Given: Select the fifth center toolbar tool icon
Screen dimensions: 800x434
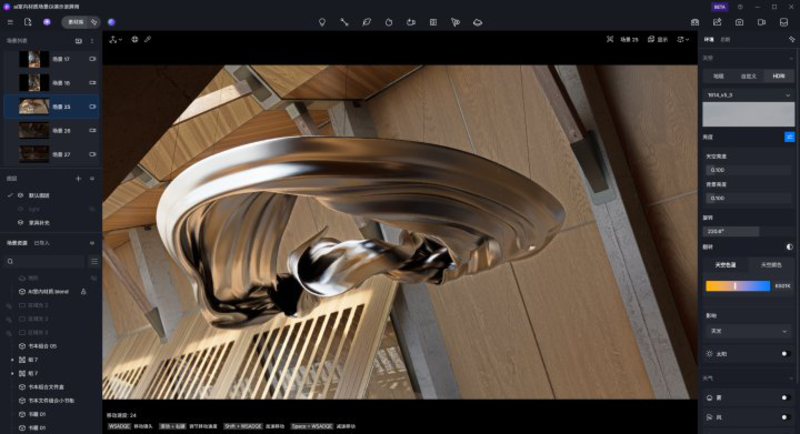Looking at the screenshot, I should click(411, 22).
